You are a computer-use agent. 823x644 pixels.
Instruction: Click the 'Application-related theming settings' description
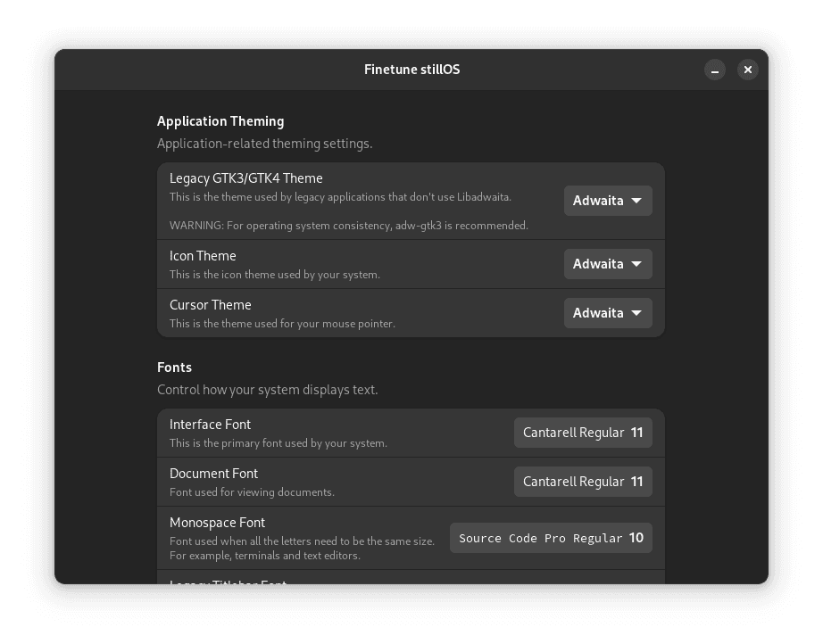[265, 144]
